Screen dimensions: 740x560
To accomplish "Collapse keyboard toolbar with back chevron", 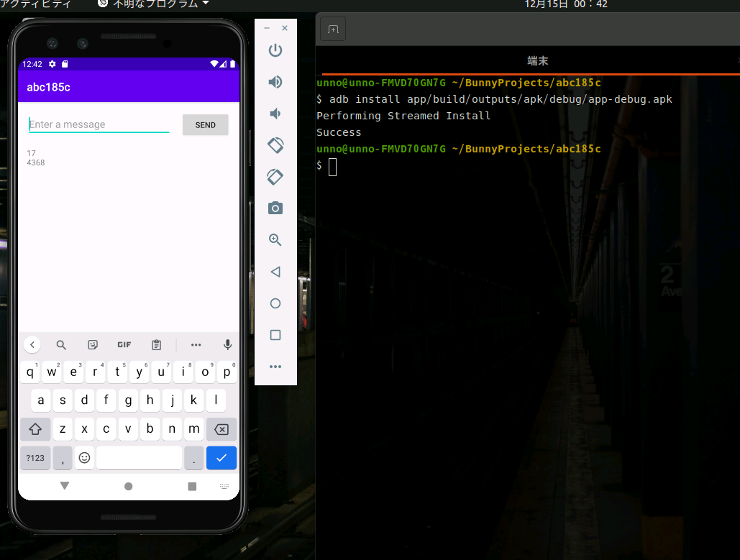I will 32,345.
